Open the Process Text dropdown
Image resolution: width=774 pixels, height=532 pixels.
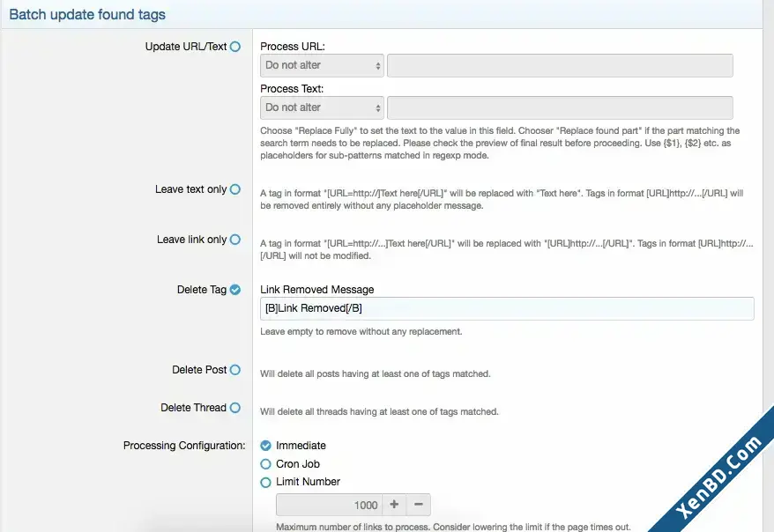tap(322, 108)
